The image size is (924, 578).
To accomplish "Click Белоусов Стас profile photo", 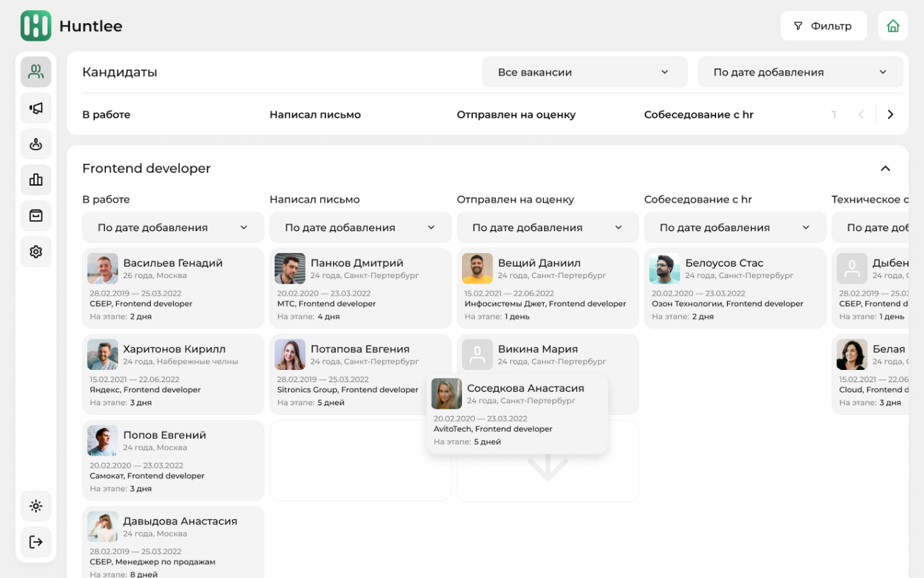I will tap(664, 269).
